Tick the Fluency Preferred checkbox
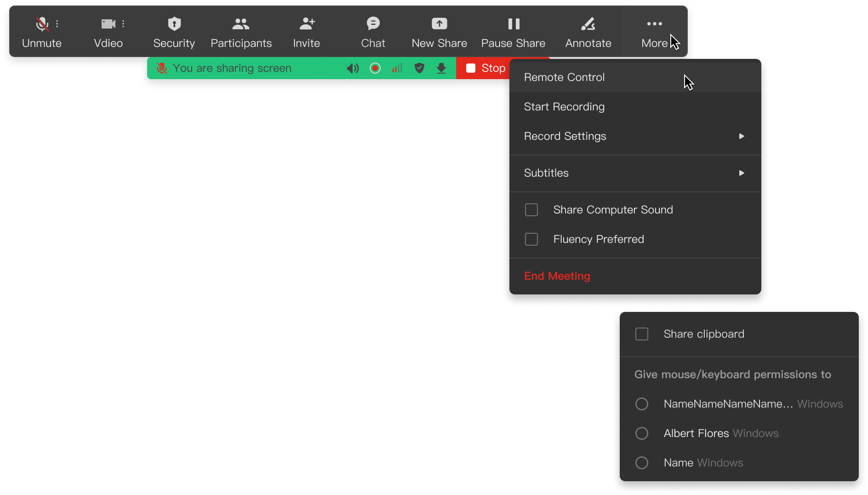This screenshot has height=495, width=868. tap(531, 239)
